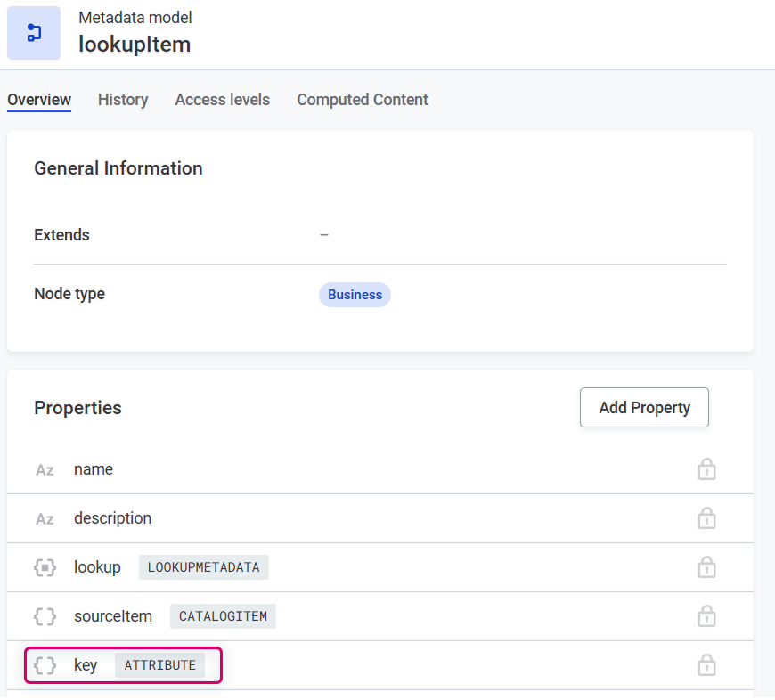Click the lock icon on the sourceItem row
The width and height of the screenshot is (775, 700).
coord(706,616)
